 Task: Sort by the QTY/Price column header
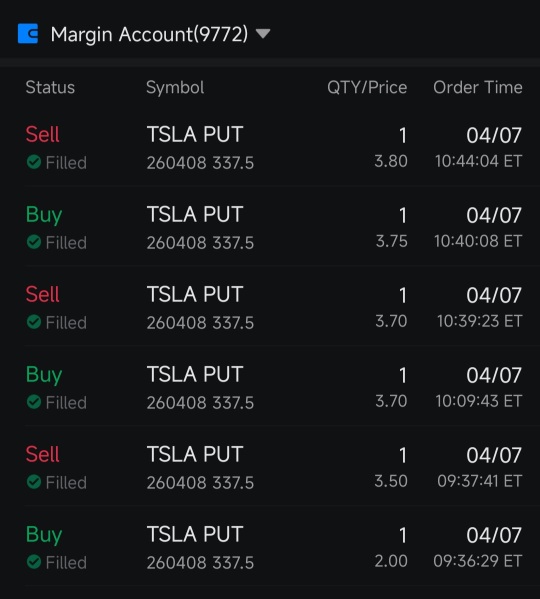coord(367,87)
